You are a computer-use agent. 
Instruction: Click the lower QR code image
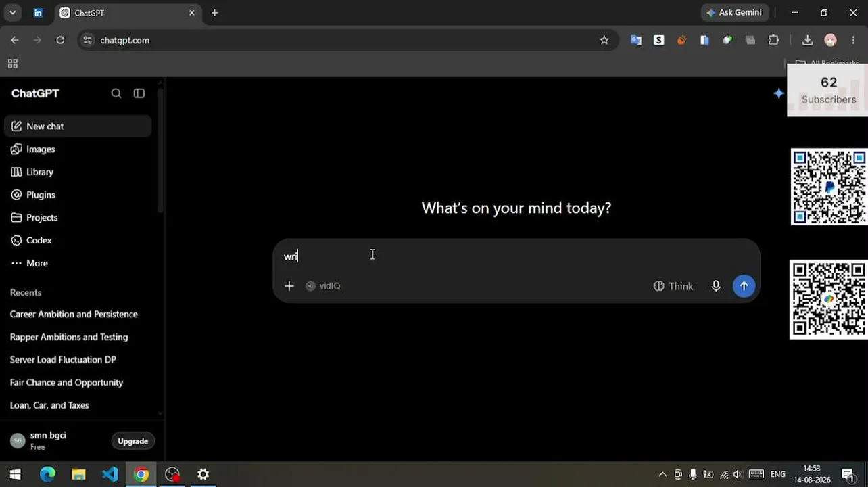(828, 300)
